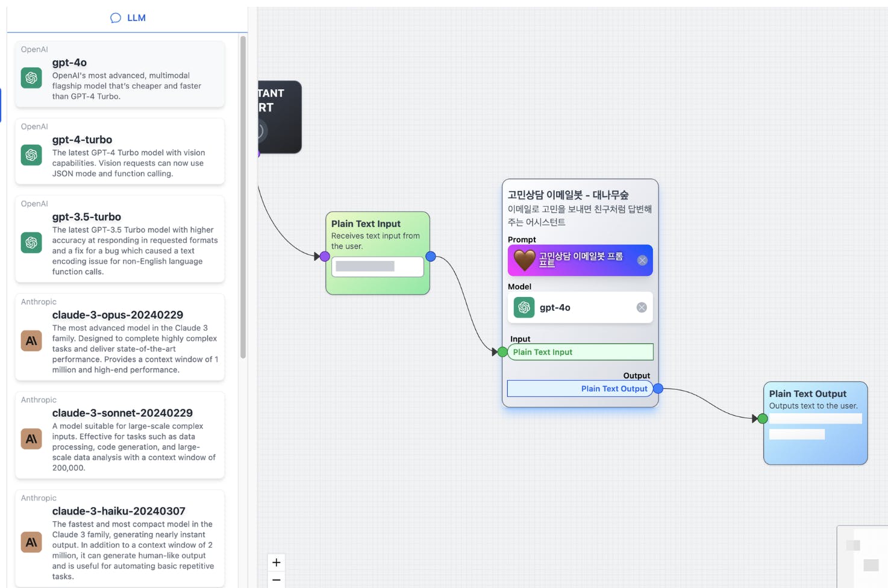The width and height of the screenshot is (888, 588).
Task: Remove the prompt from the assistant node
Action: click(642, 260)
